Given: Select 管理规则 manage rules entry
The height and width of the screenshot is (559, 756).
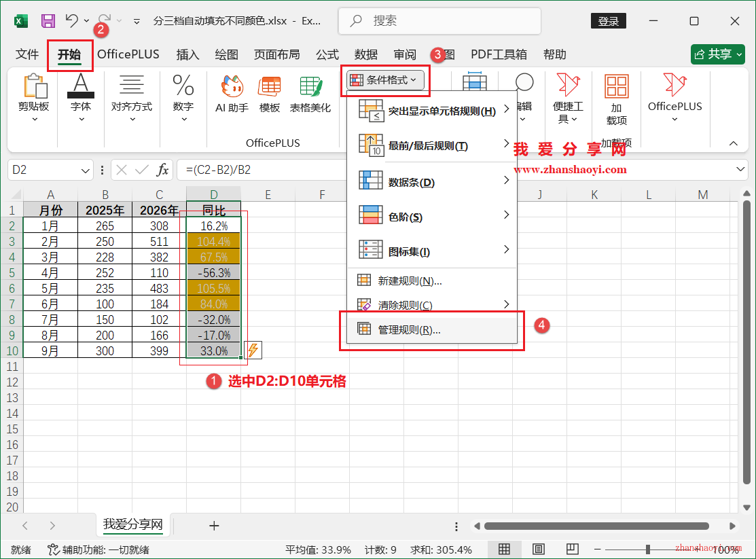Looking at the screenshot, I should (x=432, y=330).
